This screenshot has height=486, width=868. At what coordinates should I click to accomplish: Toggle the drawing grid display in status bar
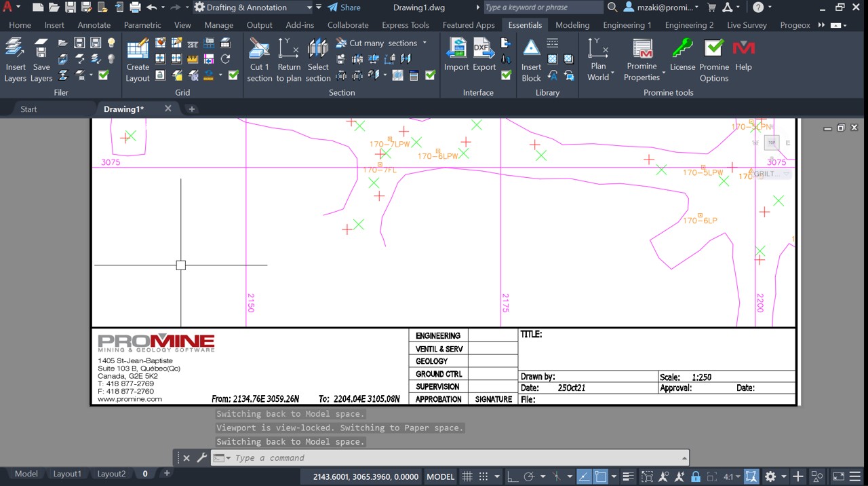pos(467,476)
